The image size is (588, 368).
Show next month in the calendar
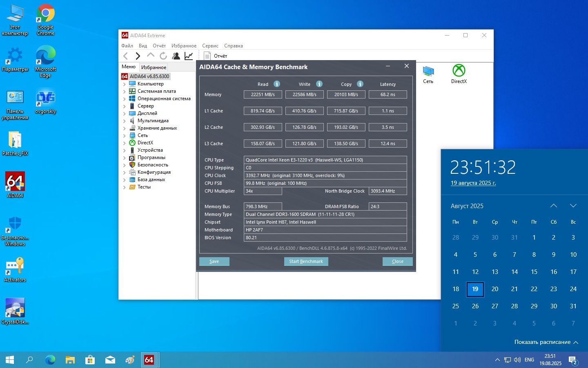coord(573,206)
